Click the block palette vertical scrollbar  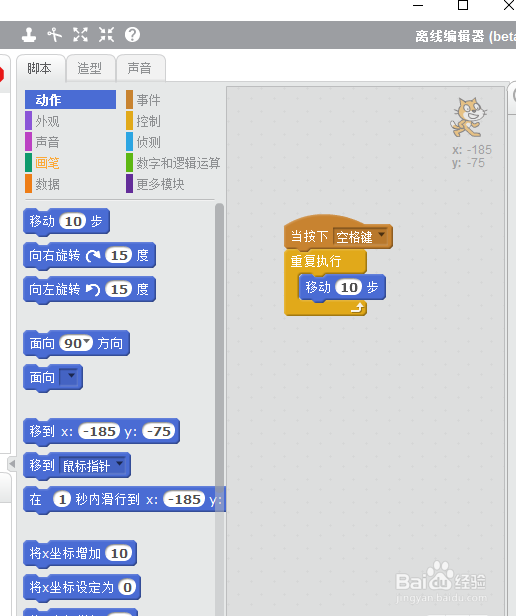[219, 409]
